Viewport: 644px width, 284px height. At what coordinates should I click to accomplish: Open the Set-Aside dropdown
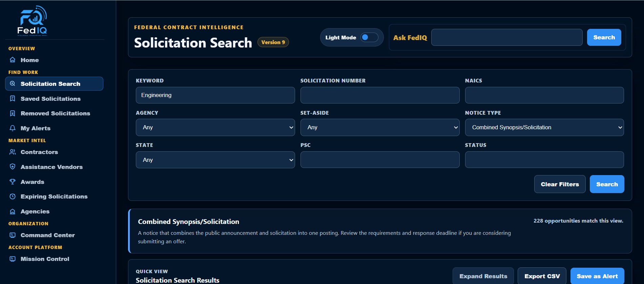pyautogui.click(x=380, y=128)
